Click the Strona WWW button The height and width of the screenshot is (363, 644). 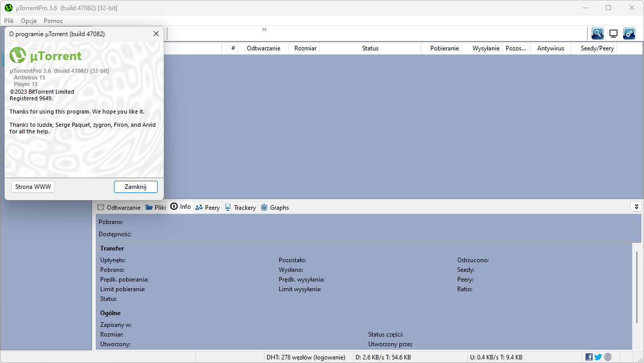pos(33,187)
